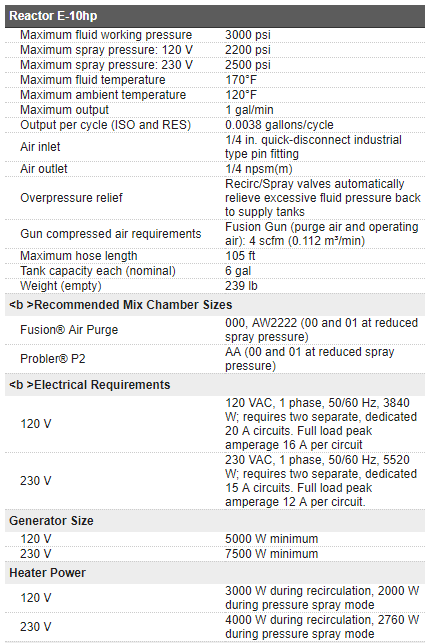Select the Fusion® Air Purge row label
Screen dimensions: 431x643
[69, 330]
